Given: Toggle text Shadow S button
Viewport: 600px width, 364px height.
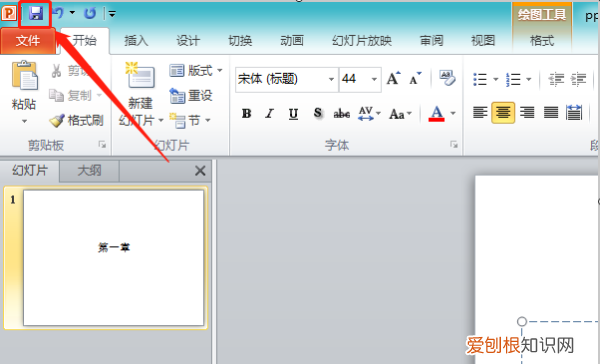Looking at the screenshot, I should [x=318, y=113].
